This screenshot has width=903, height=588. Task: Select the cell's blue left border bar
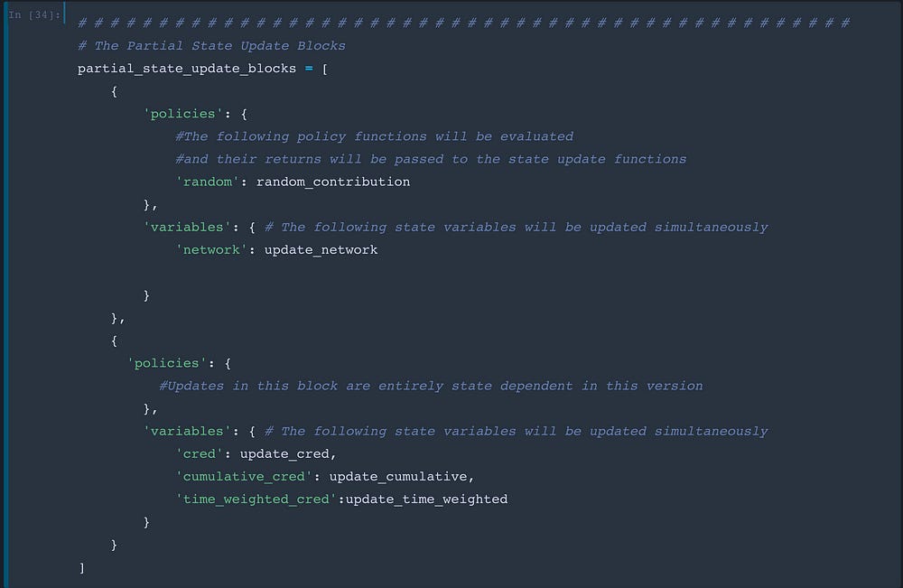(x=5, y=294)
